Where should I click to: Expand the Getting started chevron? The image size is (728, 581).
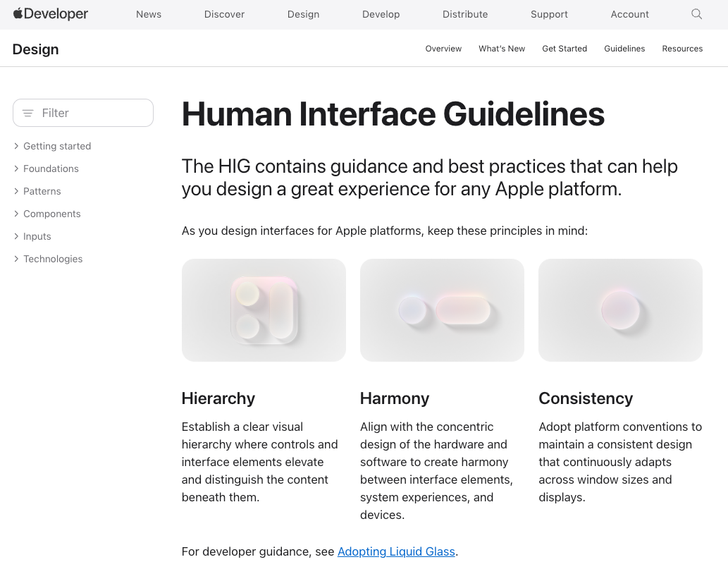click(x=16, y=146)
